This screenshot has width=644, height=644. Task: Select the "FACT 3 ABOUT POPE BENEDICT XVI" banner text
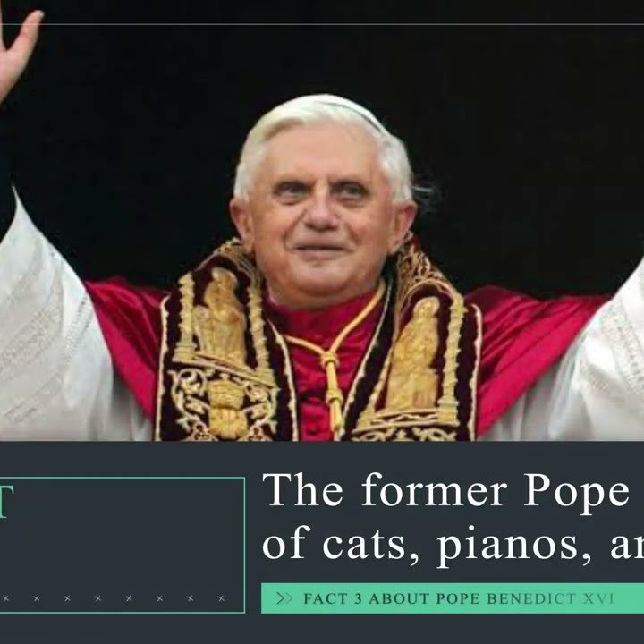(458, 598)
